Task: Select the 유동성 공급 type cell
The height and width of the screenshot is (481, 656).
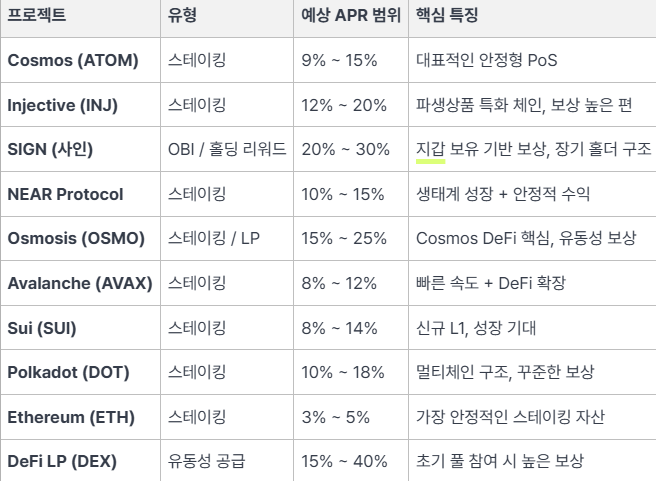Action: tap(207, 461)
